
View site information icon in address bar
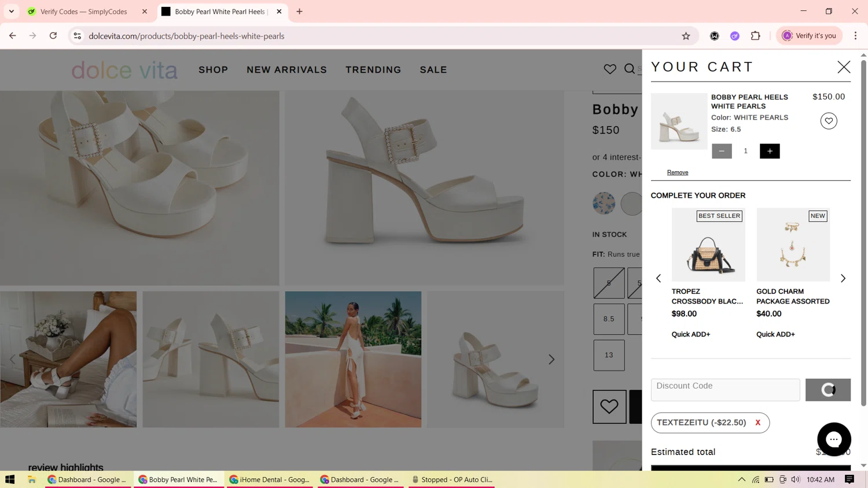pyautogui.click(x=77, y=36)
